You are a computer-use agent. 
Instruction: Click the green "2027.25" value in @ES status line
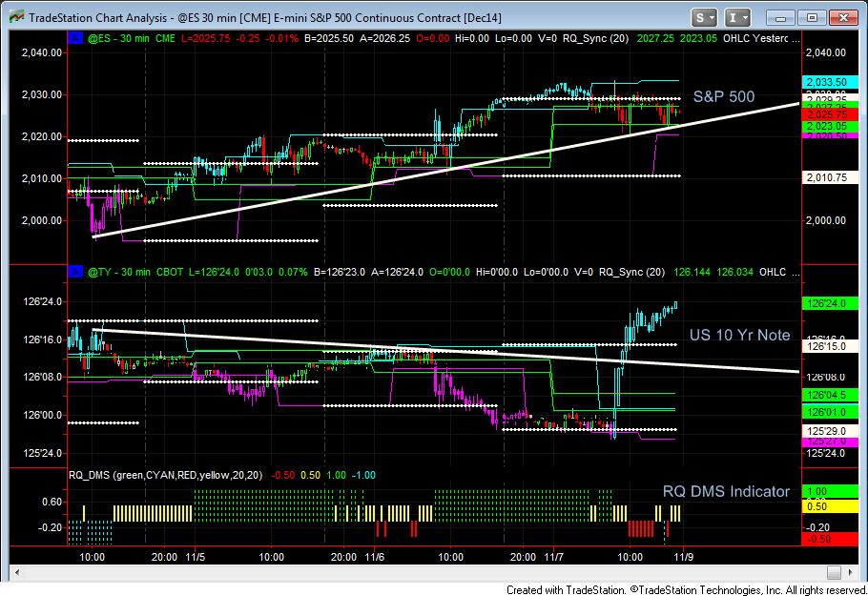coord(655,39)
